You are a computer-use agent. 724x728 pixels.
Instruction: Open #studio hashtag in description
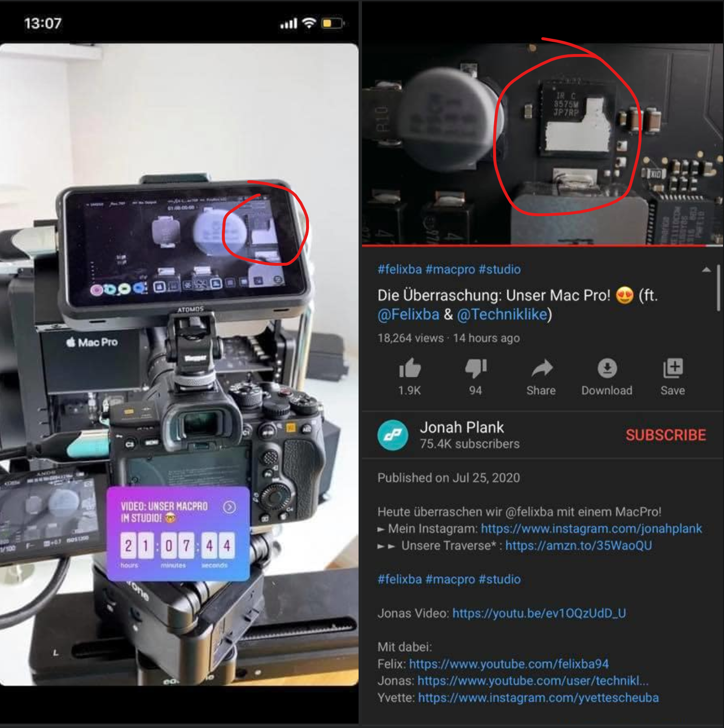click(x=500, y=579)
